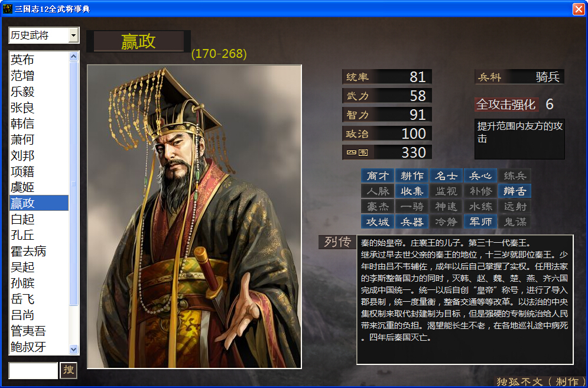Toggle the greyed 练兵 skill badge
Screen dimensions: 588x388
pos(515,176)
